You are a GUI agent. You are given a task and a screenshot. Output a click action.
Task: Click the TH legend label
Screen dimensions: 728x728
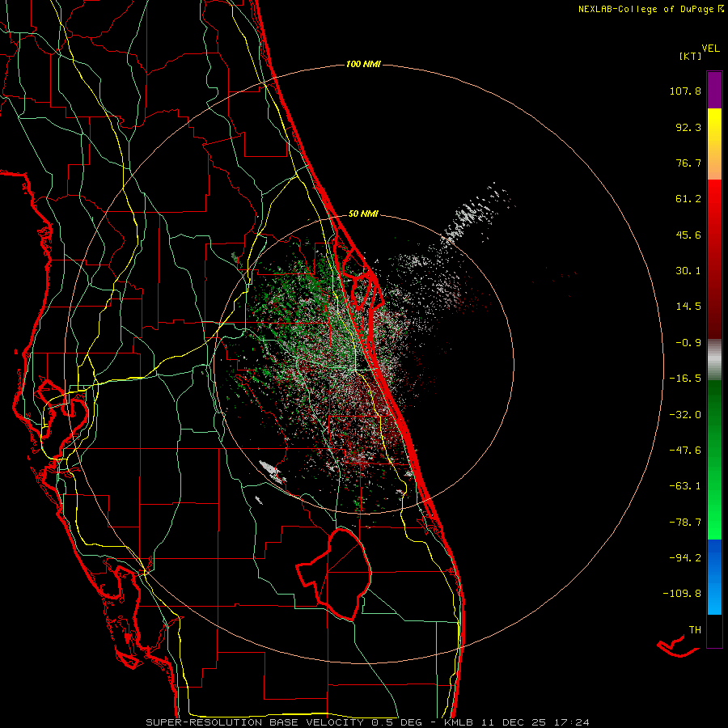click(x=695, y=630)
